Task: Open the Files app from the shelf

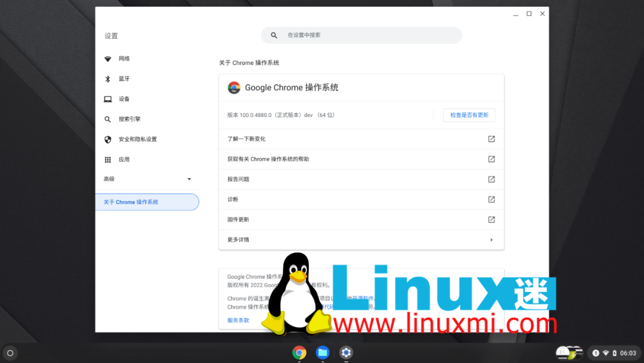Action: [323, 353]
